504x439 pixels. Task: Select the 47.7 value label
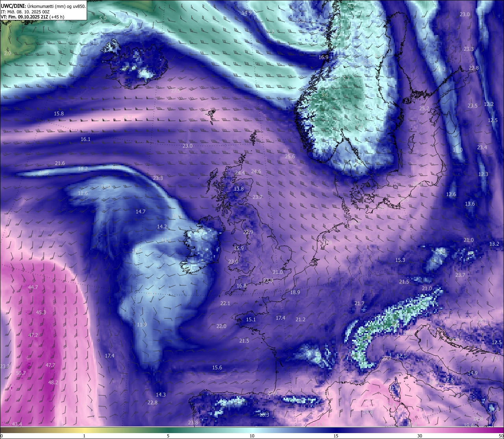coord(50,365)
